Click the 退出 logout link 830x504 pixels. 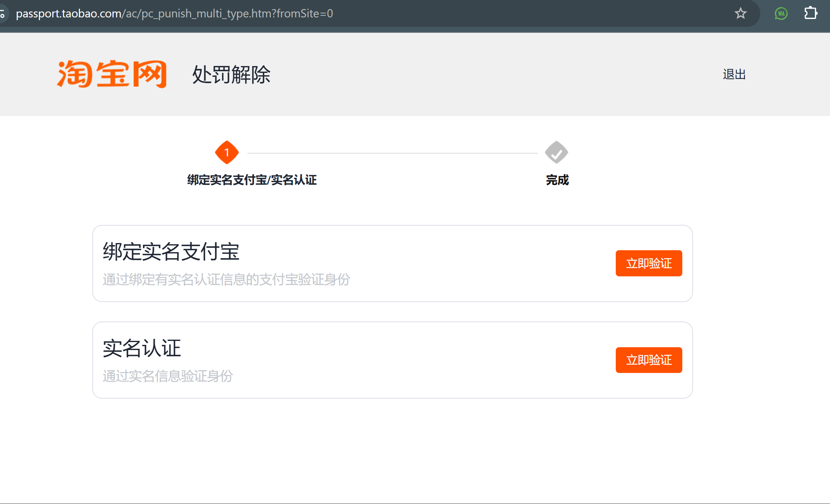[x=734, y=74]
